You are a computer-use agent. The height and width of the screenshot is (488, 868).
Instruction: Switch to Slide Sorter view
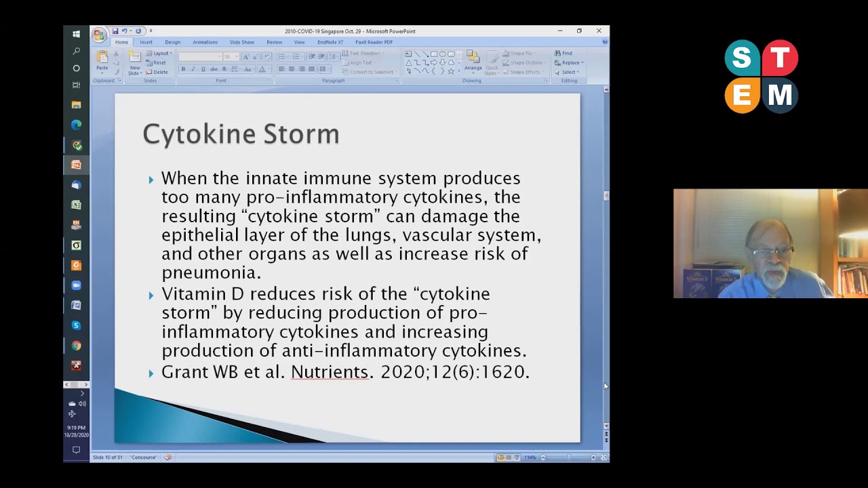click(508, 457)
